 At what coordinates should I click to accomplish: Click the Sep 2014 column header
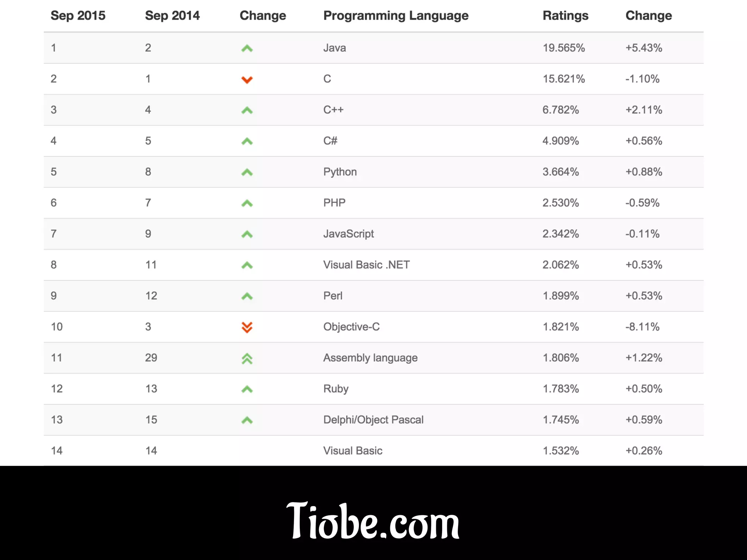pos(172,16)
